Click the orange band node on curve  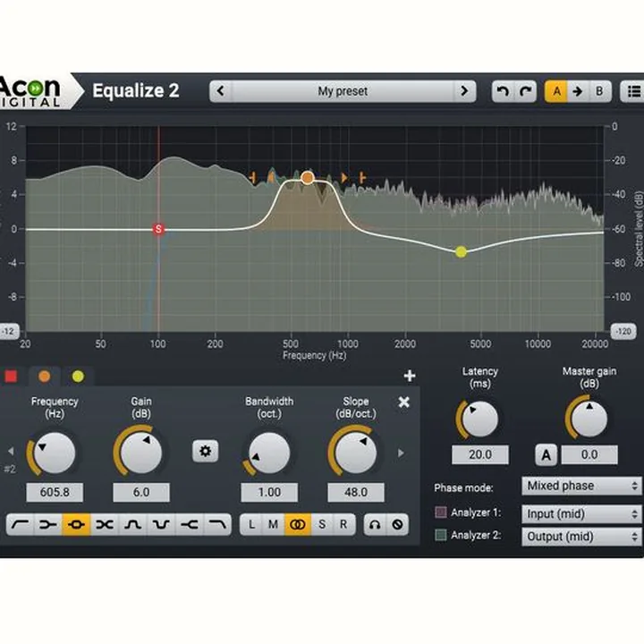[x=307, y=178]
